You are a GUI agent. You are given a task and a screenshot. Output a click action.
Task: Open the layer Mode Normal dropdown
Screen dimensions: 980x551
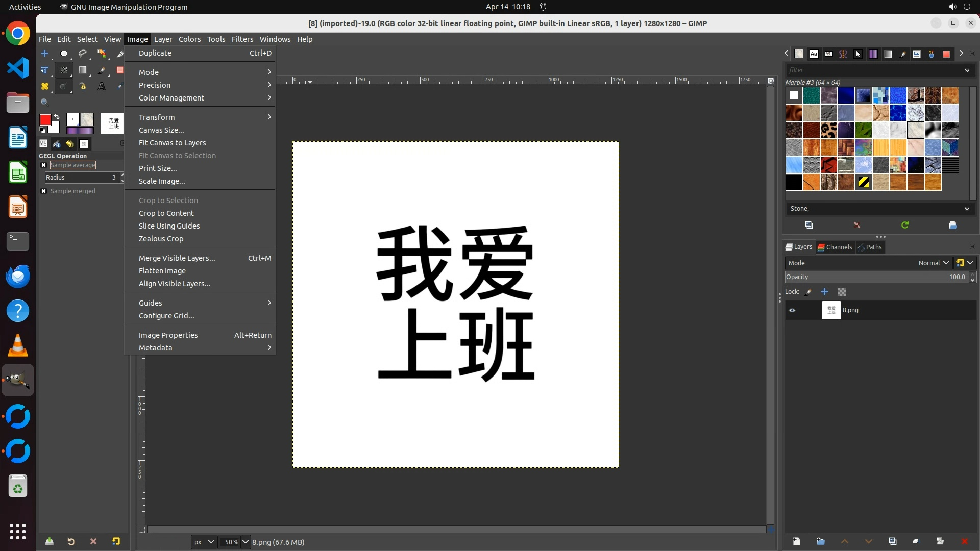[933, 263]
